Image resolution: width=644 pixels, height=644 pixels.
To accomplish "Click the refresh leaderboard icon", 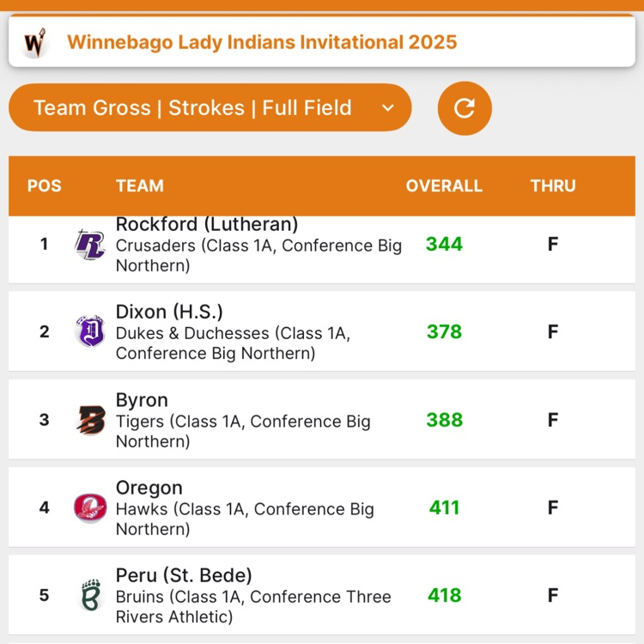I will point(464,108).
